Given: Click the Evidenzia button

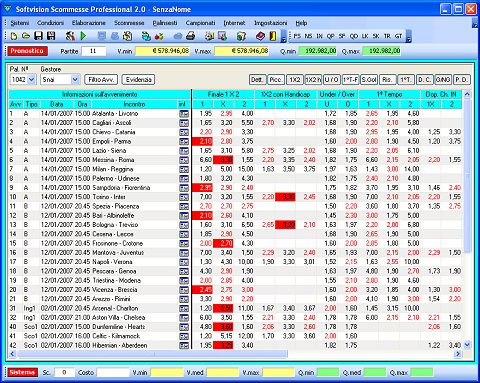Looking at the screenshot, I should pos(139,80).
